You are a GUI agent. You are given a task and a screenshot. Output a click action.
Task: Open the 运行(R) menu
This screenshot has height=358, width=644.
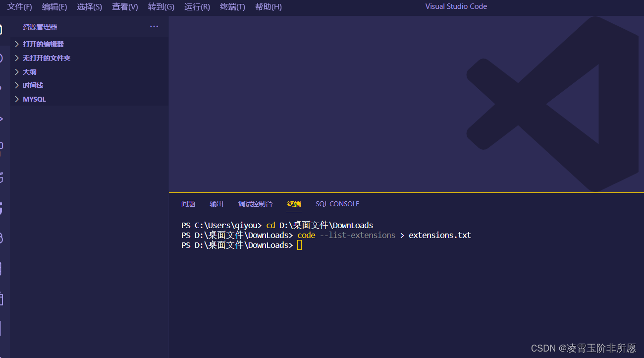coord(197,7)
